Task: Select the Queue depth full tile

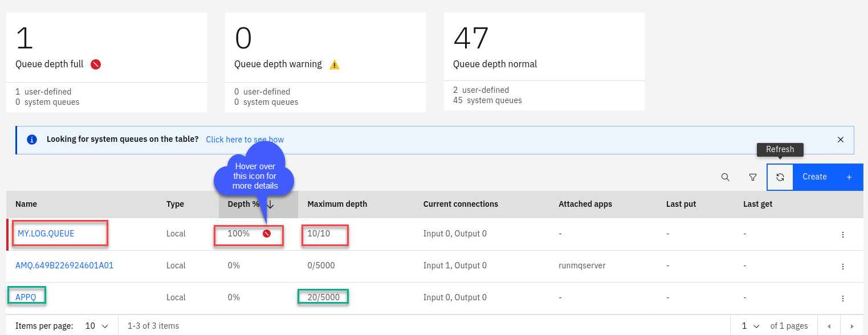Action: pyautogui.click(x=107, y=62)
